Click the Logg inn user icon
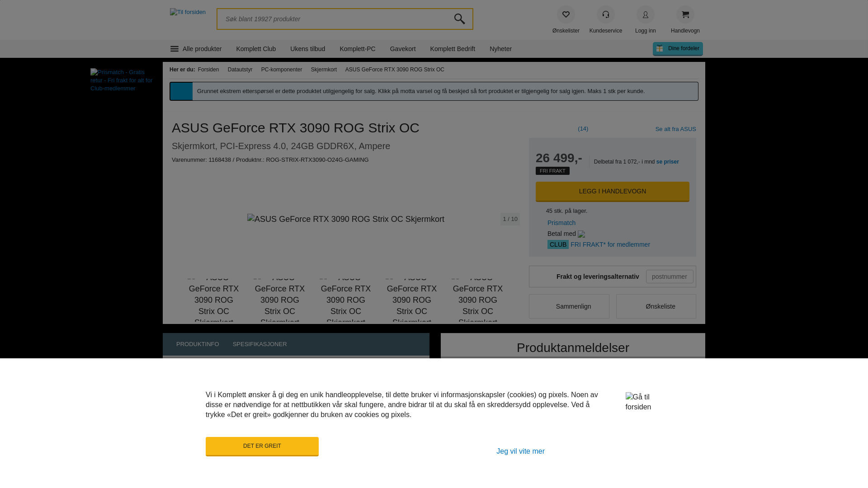The image size is (868, 488). [645, 14]
